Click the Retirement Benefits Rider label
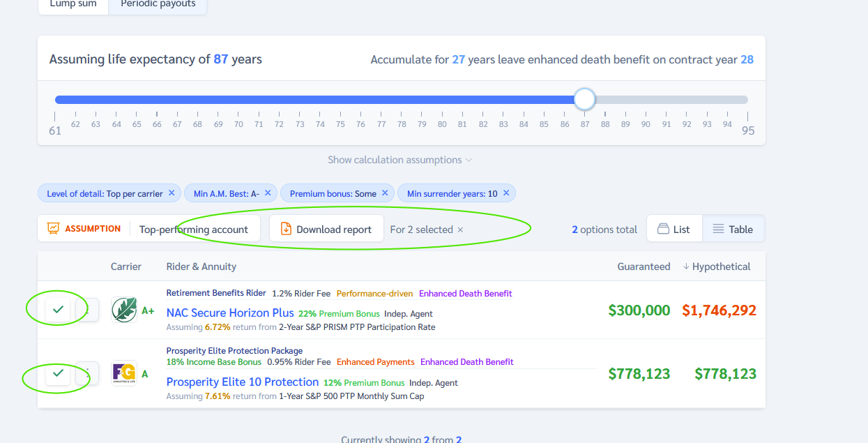The width and height of the screenshot is (868, 443). click(216, 294)
